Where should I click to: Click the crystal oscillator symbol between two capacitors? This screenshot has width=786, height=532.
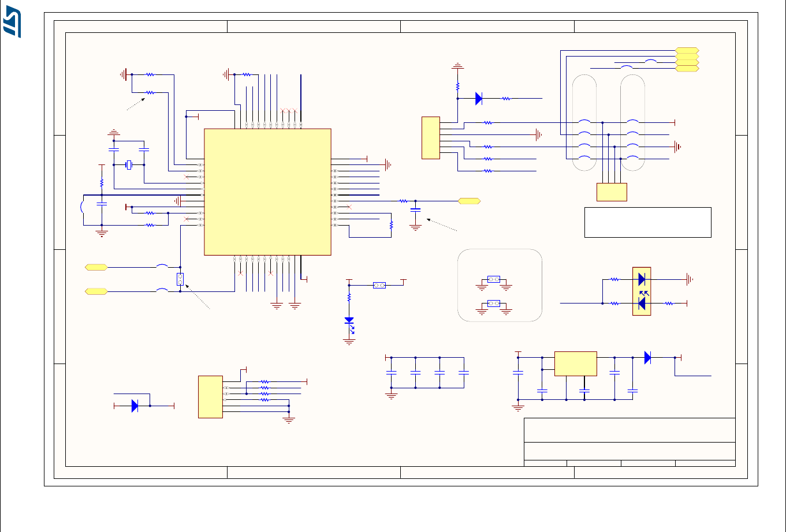129,165
